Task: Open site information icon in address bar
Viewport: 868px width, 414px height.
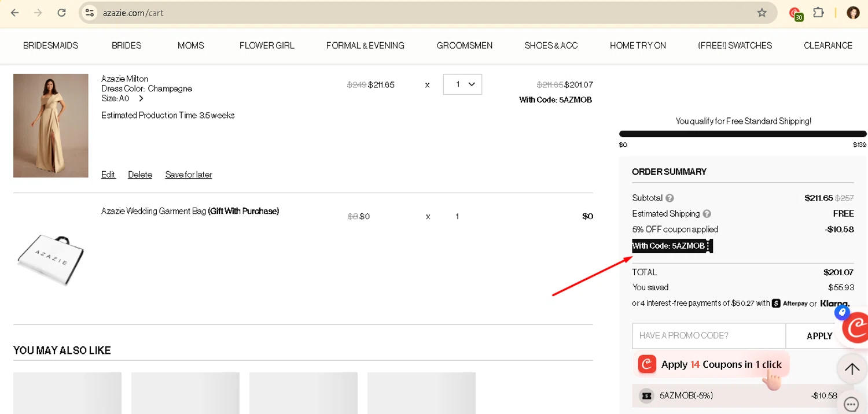Action: click(x=89, y=13)
